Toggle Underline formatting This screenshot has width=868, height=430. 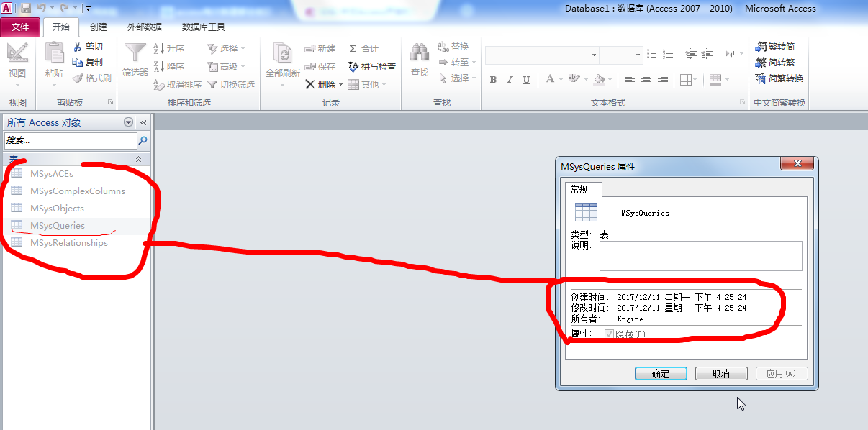pyautogui.click(x=526, y=80)
